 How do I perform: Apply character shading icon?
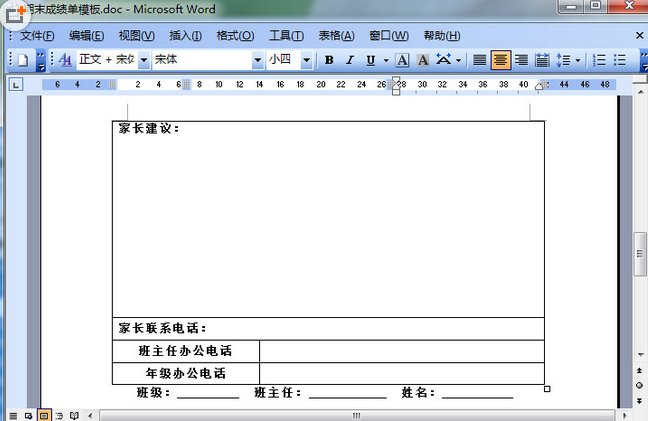[422, 60]
